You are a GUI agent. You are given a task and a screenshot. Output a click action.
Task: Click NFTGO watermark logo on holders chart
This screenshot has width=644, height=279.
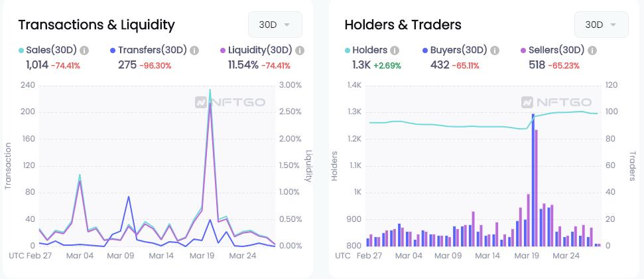556,102
